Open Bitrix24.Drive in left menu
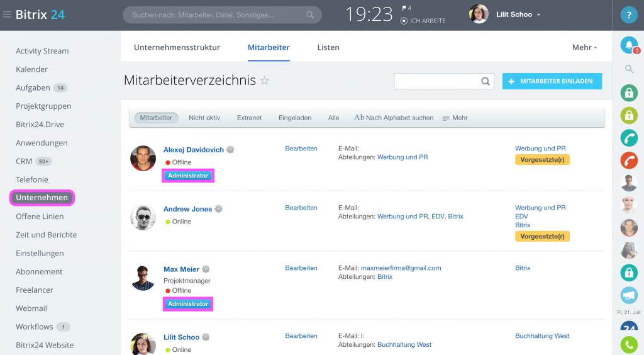 (40, 125)
